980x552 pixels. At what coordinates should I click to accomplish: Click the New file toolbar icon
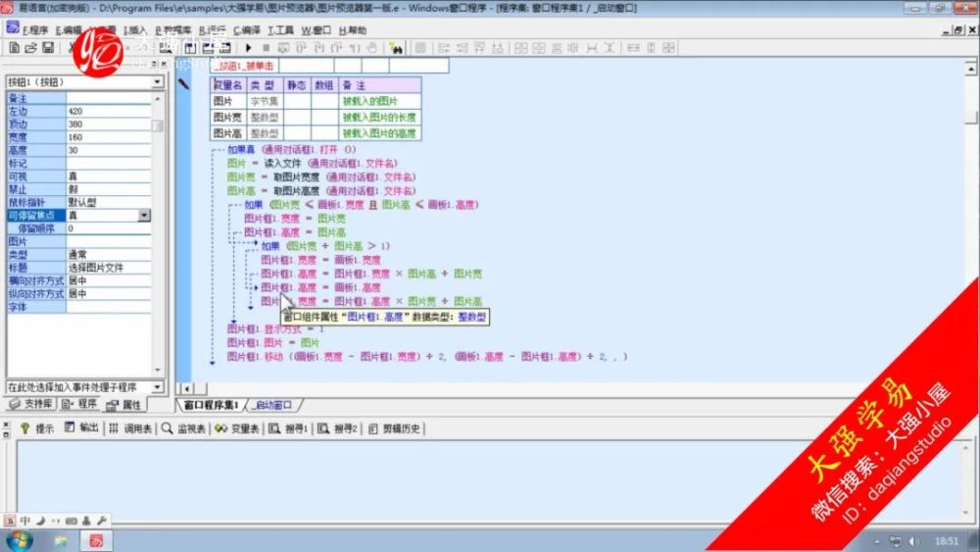[x=14, y=47]
